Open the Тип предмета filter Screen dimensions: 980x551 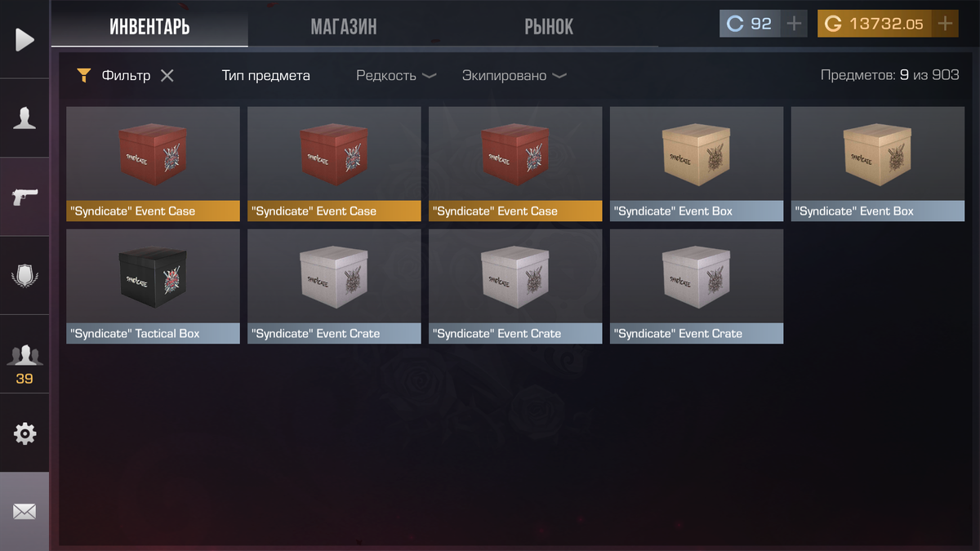tap(266, 76)
